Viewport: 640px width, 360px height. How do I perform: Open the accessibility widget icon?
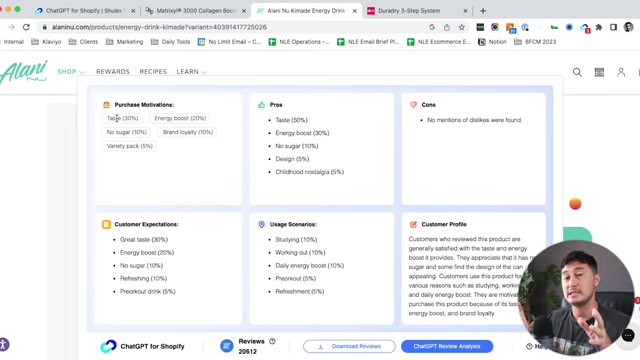coord(3,344)
